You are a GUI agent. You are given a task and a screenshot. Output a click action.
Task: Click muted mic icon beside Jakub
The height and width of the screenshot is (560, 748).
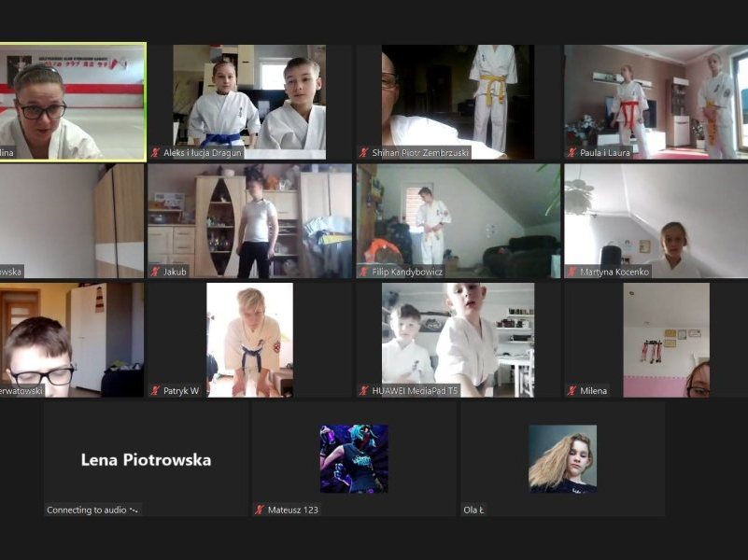pos(155,272)
